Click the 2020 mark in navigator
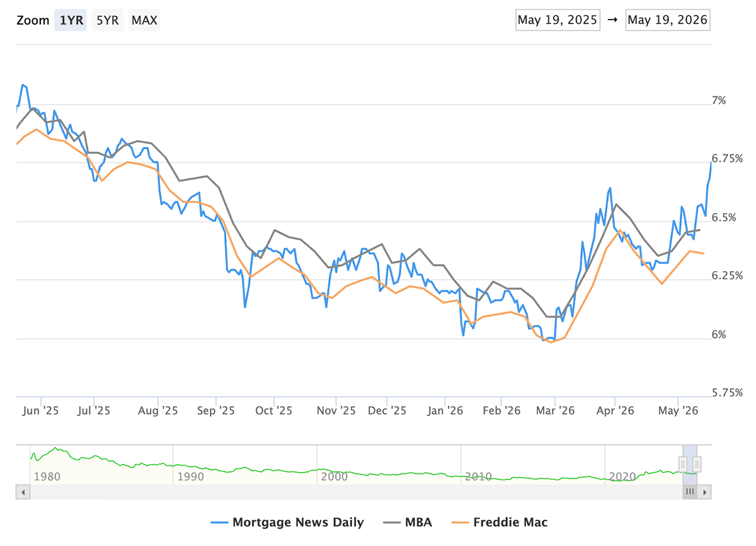Viewport: 756px width, 546px height. coord(622,477)
